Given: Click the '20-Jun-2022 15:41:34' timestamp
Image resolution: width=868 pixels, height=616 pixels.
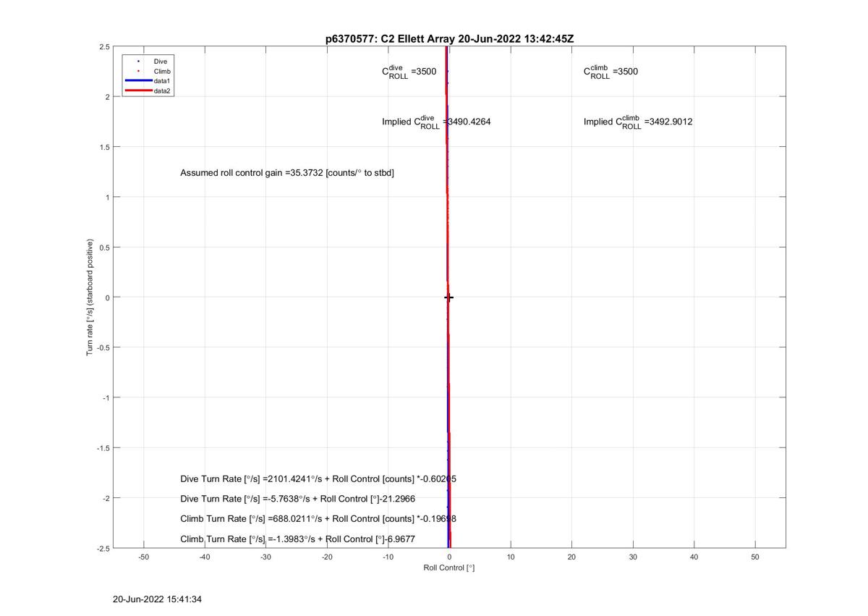Looking at the screenshot, I should click(158, 599).
